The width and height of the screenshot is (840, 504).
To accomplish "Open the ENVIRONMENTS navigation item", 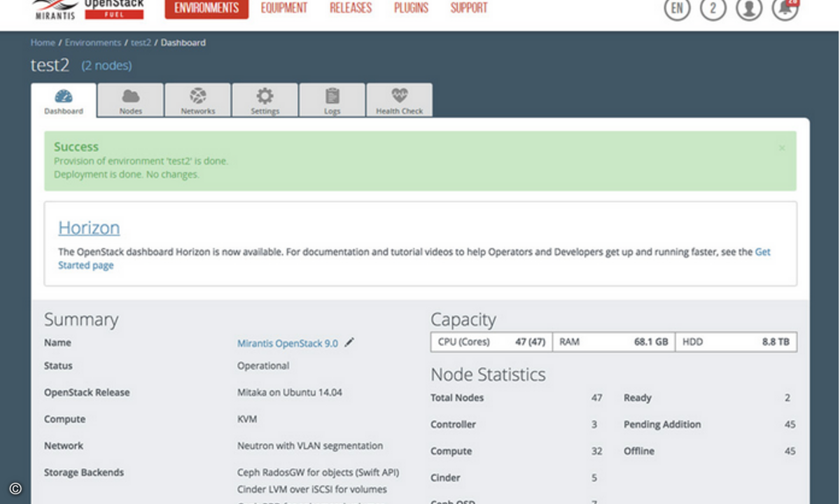I will click(x=206, y=8).
